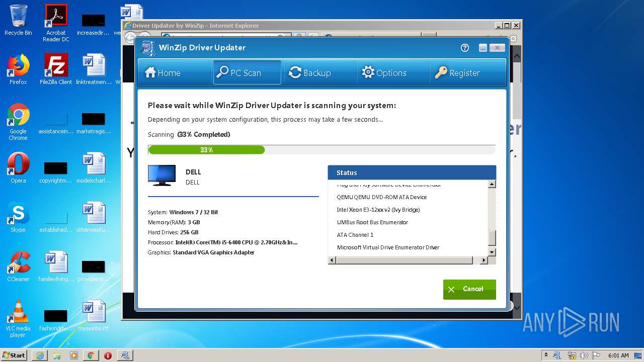Click the Status list right scroll arrow
The image size is (644, 362).
click(x=484, y=260)
